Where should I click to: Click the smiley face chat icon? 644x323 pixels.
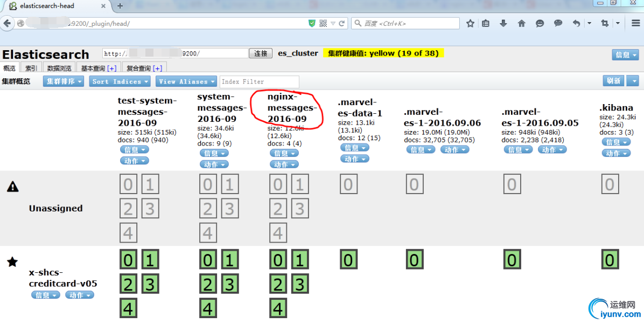pyautogui.click(x=540, y=23)
